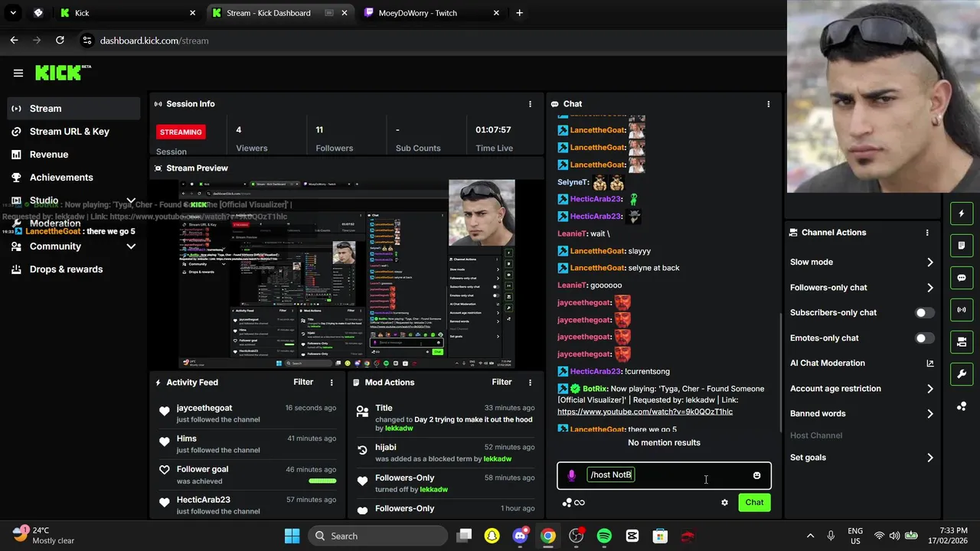This screenshot has width=980, height=551.
Task: Open the YouTube link in BotRix message
Action: click(645, 412)
